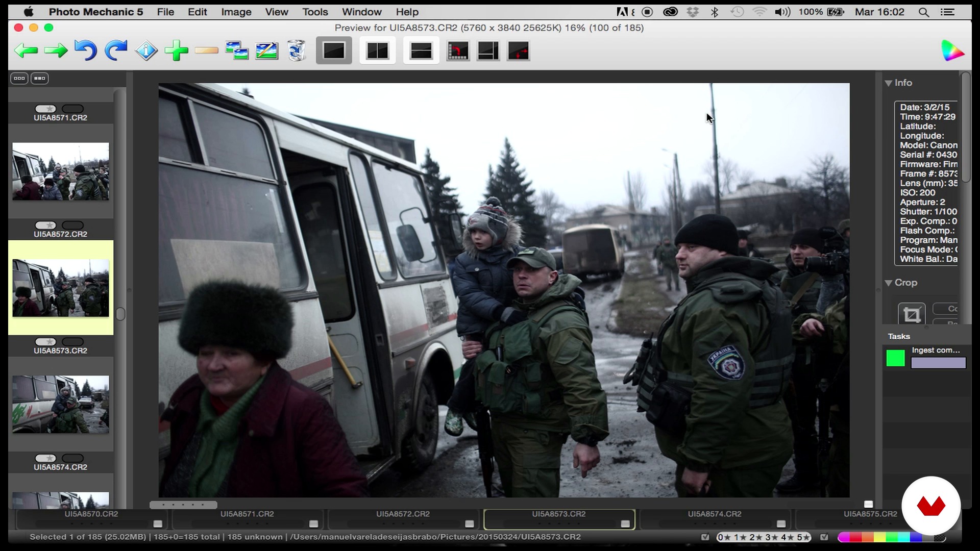Screen dimensions: 980x551
Task: Open IPTC info with blue diamond icon
Action: pyautogui.click(x=146, y=51)
